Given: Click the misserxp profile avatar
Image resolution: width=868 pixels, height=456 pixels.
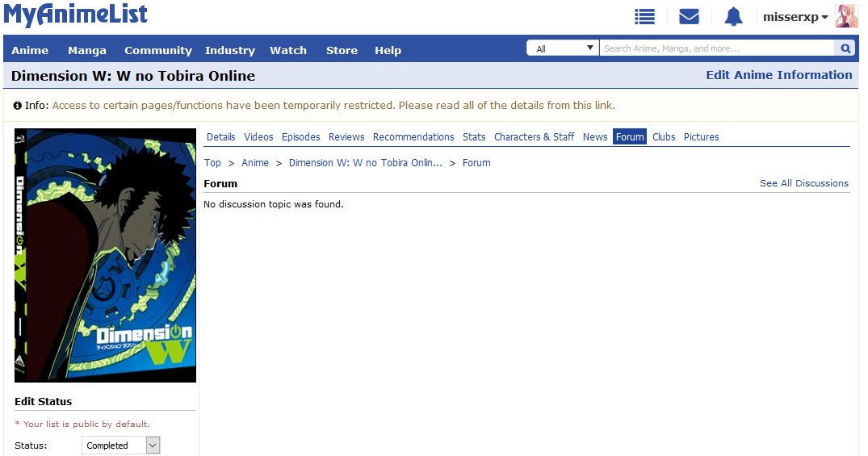Looking at the screenshot, I should point(846,17).
